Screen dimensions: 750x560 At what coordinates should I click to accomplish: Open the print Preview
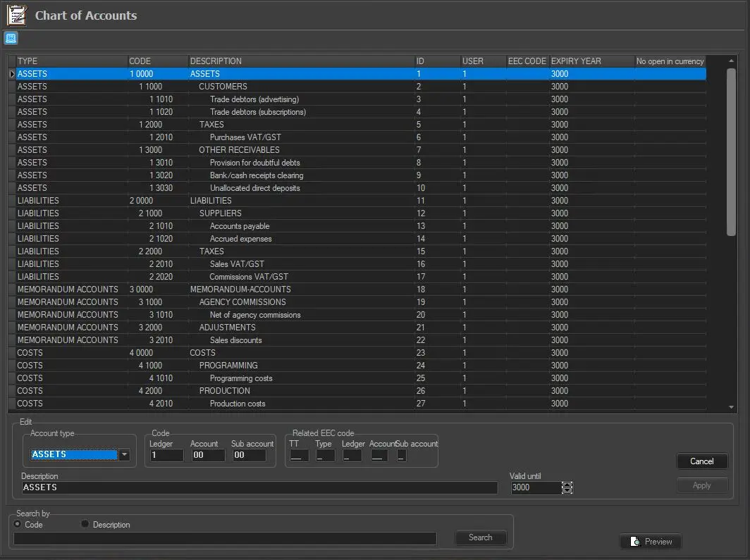pos(651,542)
